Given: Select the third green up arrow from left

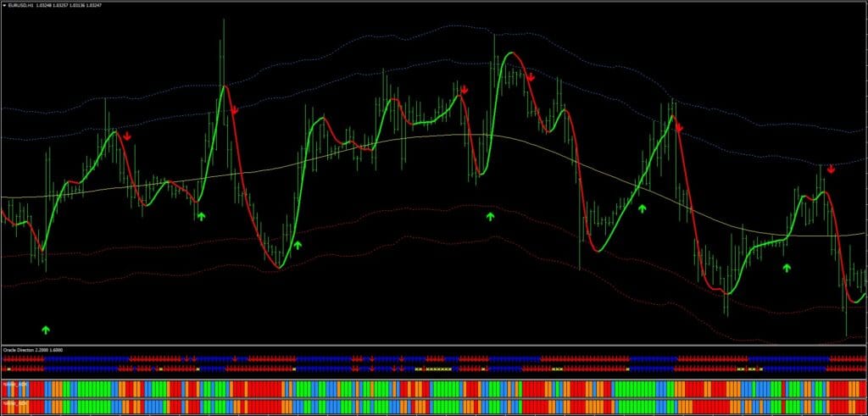Looking at the screenshot, I should click(x=298, y=246).
